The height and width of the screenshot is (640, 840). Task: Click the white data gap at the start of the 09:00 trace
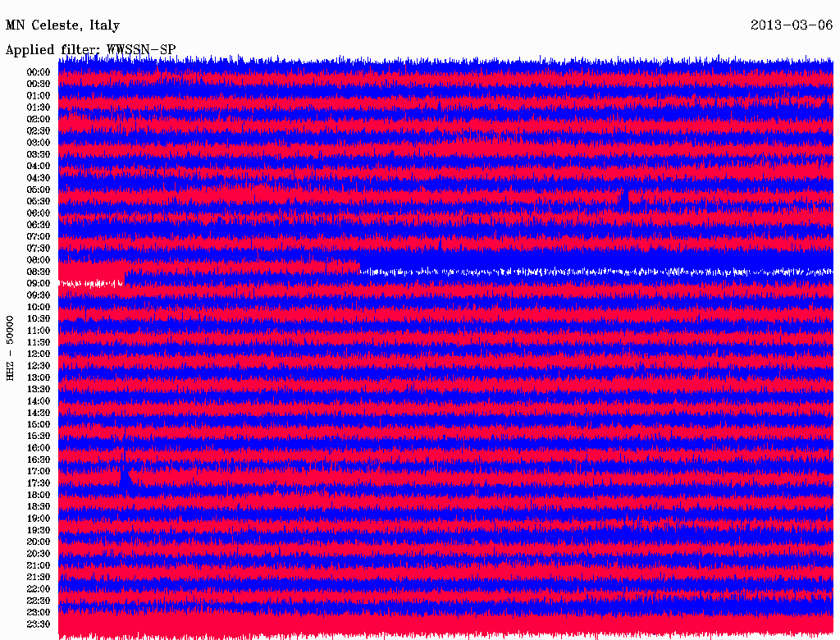click(x=91, y=283)
